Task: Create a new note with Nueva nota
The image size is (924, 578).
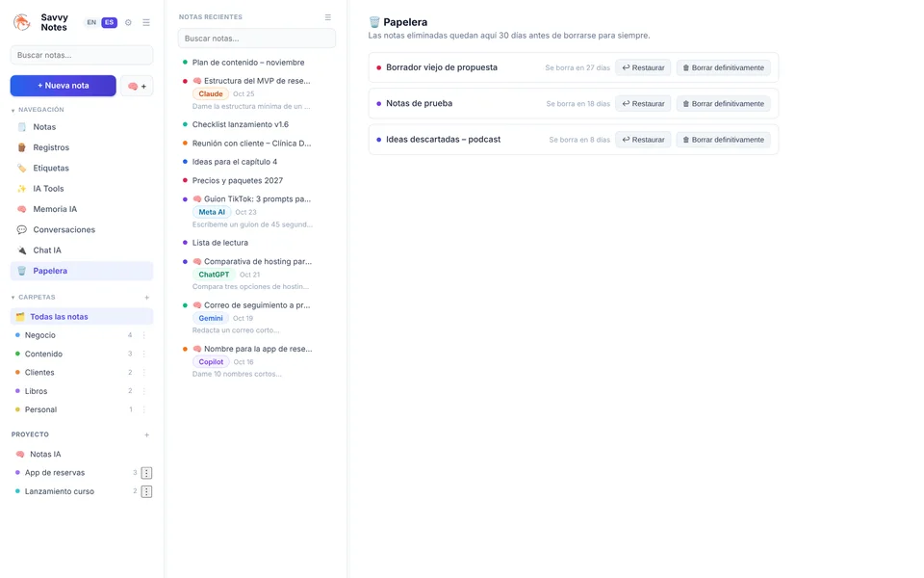Action: [x=64, y=86]
